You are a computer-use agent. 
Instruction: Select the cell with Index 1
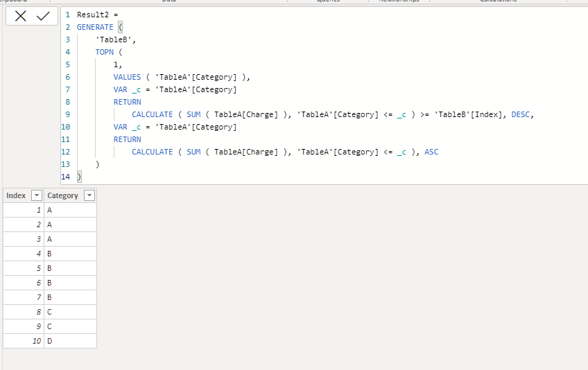tap(24, 210)
